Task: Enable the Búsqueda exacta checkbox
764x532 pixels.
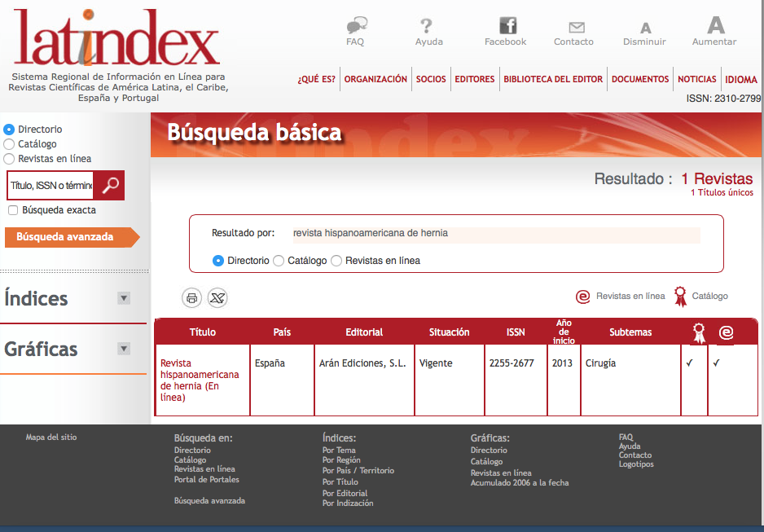Action: 13,210
